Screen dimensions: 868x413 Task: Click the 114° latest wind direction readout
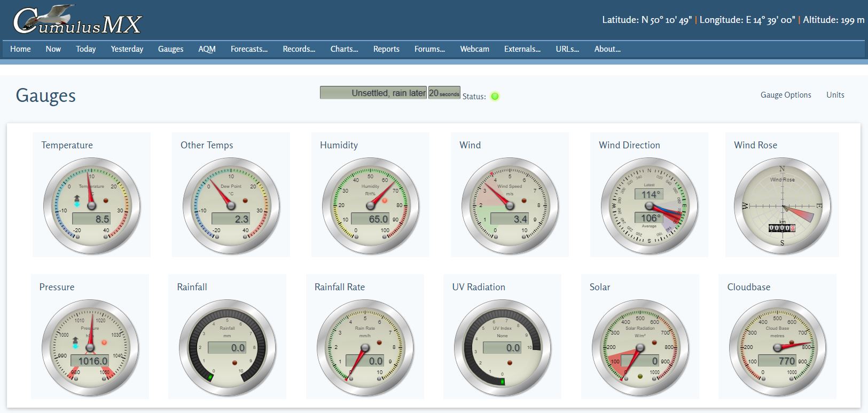pos(649,194)
